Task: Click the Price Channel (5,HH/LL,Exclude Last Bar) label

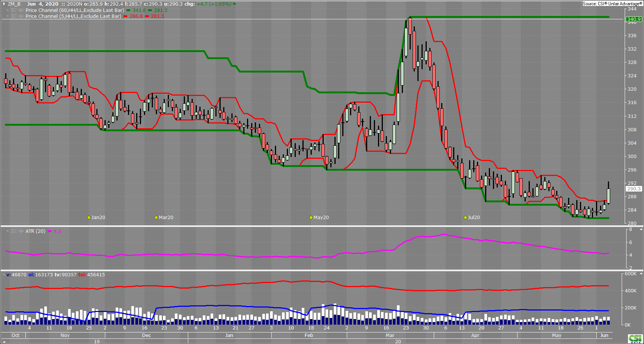Action: [73, 16]
